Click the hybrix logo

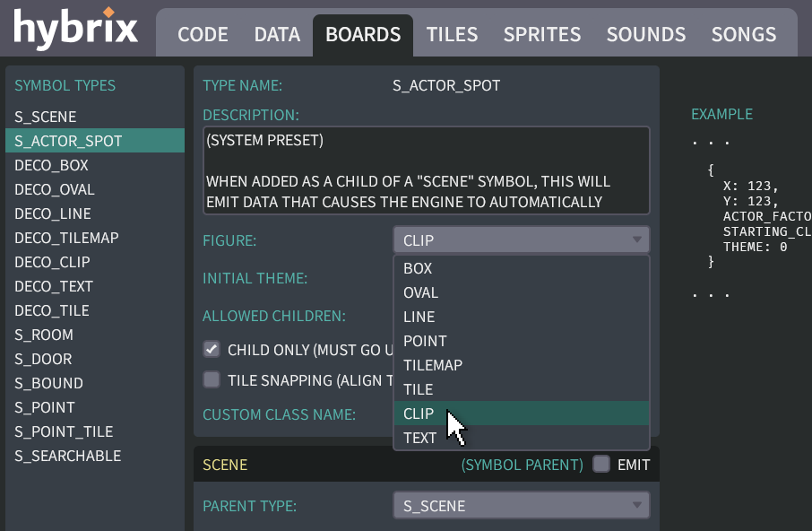75,29
